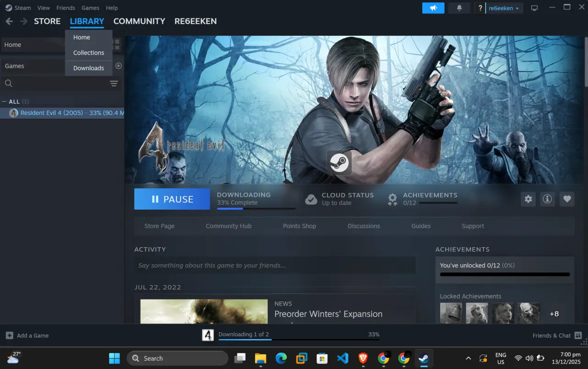Viewport: 588px width, 369px height.
Task: Open the Help menu
Action: pyautogui.click(x=112, y=8)
